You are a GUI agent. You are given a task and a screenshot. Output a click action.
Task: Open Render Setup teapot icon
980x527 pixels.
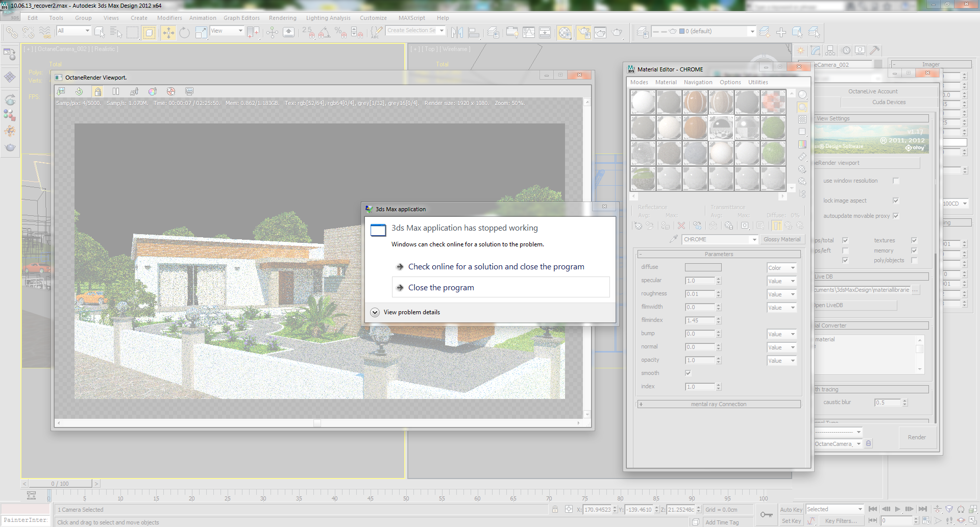point(584,33)
